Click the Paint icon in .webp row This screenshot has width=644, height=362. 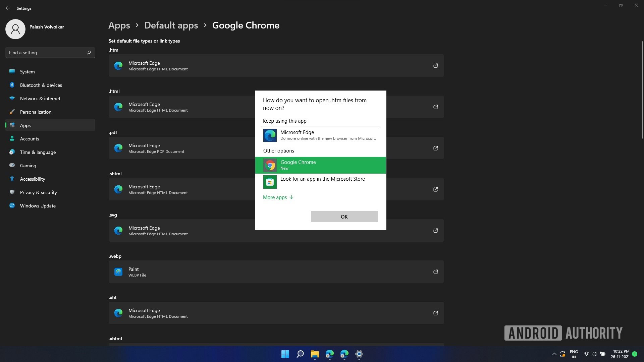pos(118,272)
